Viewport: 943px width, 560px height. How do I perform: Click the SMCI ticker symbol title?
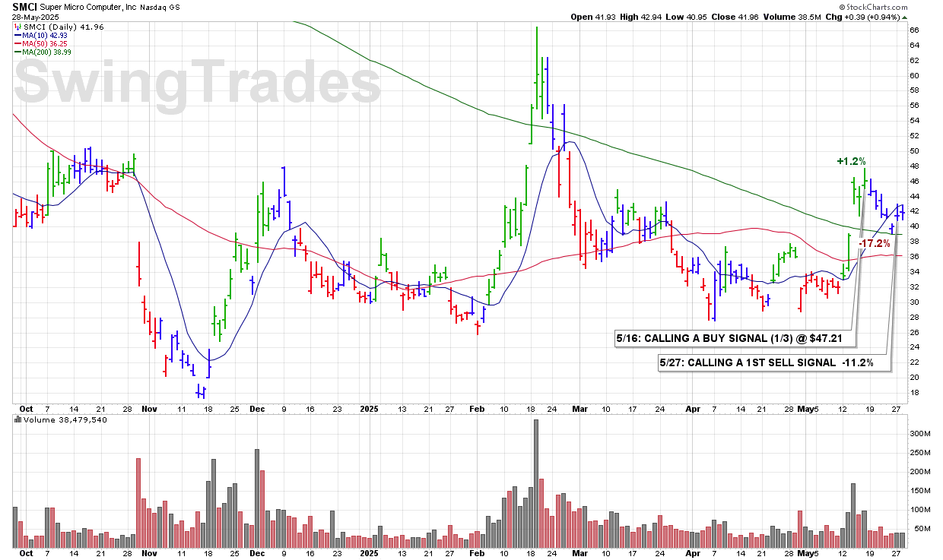point(25,6)
